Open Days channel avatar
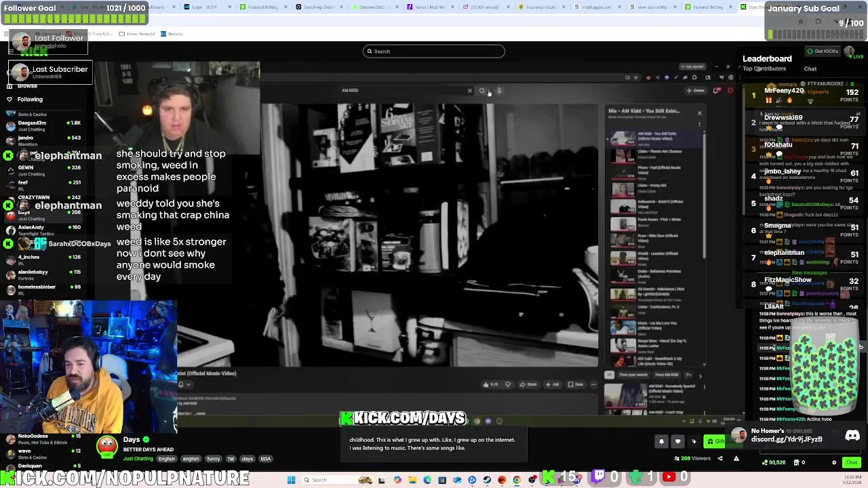 tap(106, 447)
